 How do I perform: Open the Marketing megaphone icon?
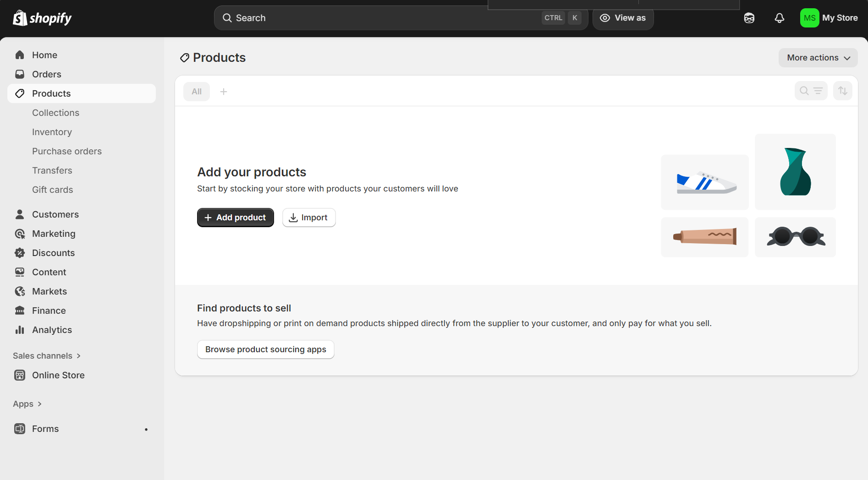click(20, 234)
